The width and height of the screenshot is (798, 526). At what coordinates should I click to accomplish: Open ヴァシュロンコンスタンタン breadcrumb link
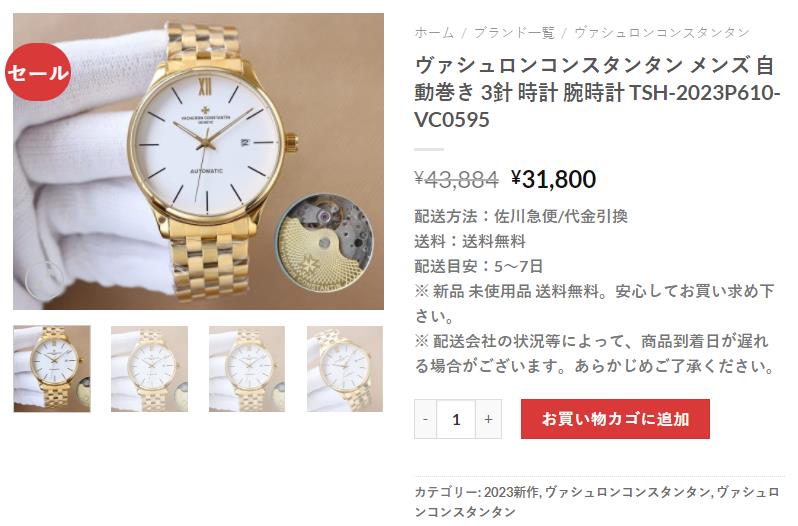point(662,33)
